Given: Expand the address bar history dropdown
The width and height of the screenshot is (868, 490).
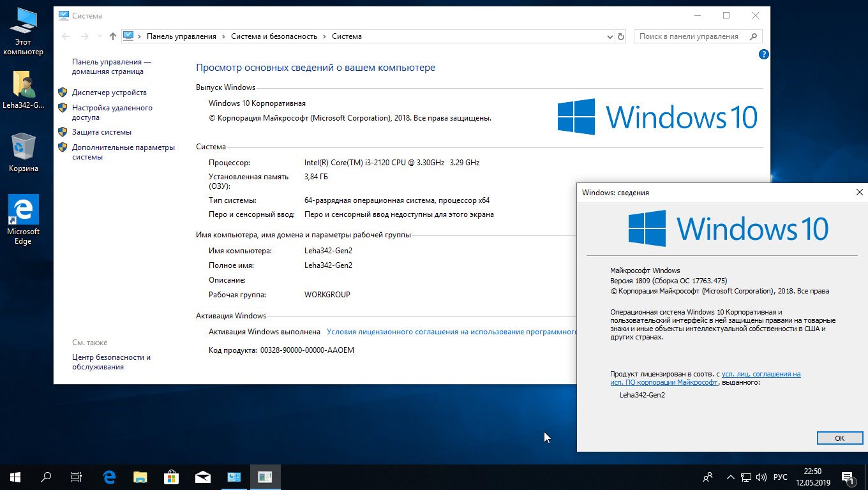Looking at the screenshot, I should click(610, 36).
